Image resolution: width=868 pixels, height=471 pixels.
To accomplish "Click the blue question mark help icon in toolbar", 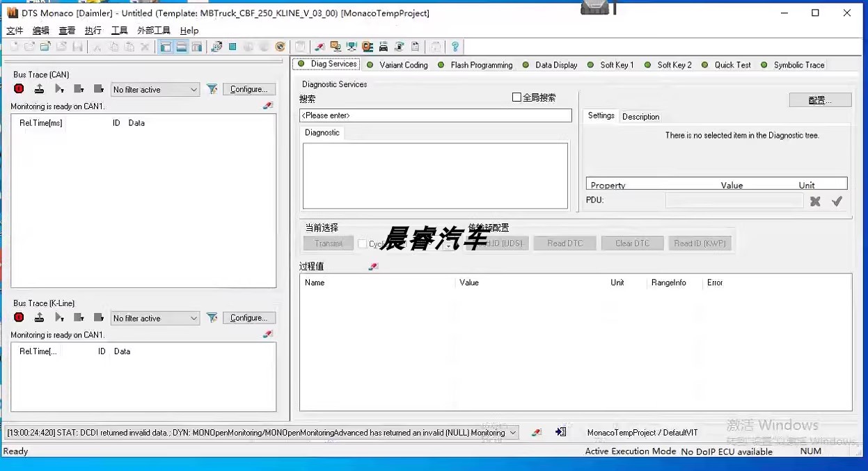I will point(455,47).
